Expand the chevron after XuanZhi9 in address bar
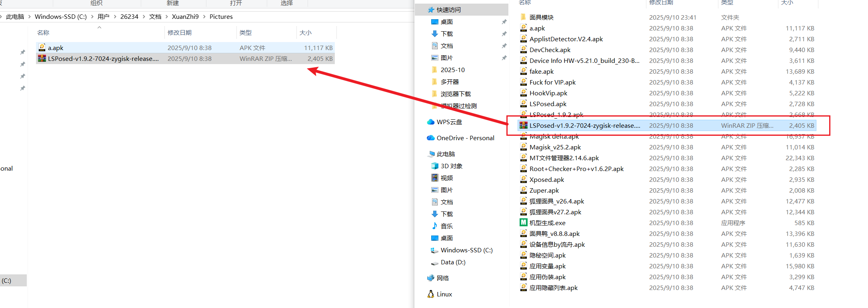The image size is (868, 308). (x=204, y=17)
